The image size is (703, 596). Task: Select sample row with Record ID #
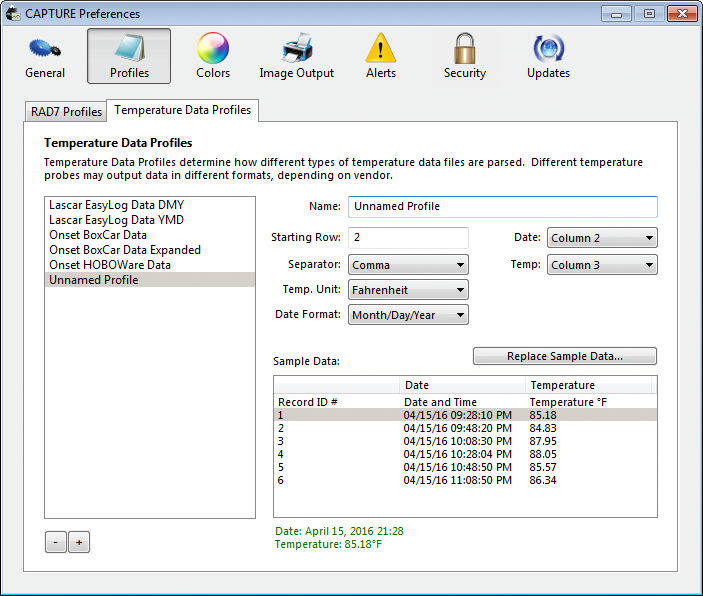[465, 402]
